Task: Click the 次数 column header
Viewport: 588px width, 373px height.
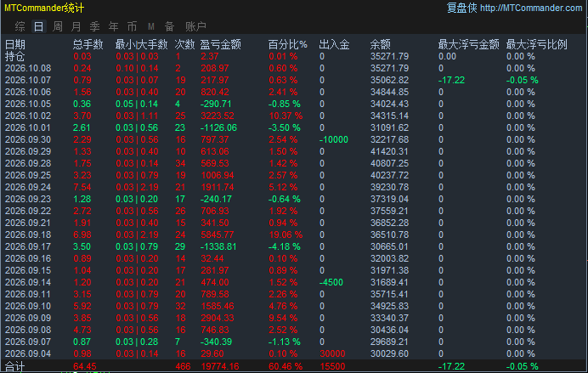Action: tap(185, 45)
